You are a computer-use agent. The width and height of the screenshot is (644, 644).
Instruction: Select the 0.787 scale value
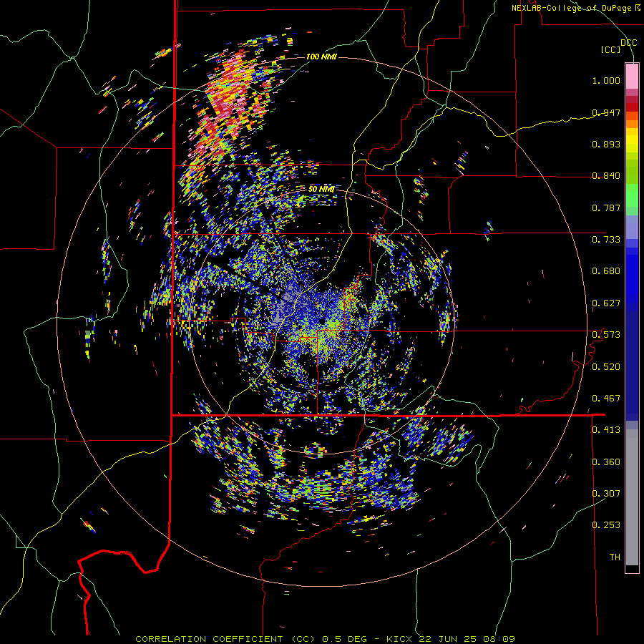pyautogui.click(x=606, y=208)
